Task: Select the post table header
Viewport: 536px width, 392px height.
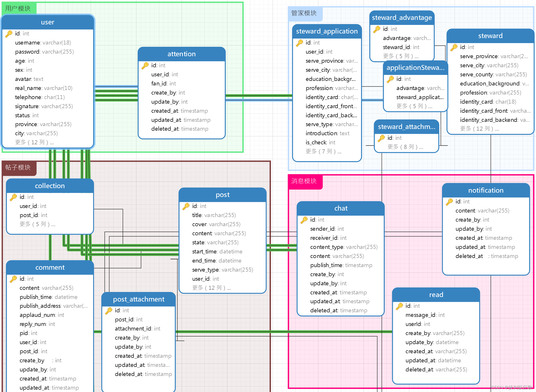Action: coord(223,195)
